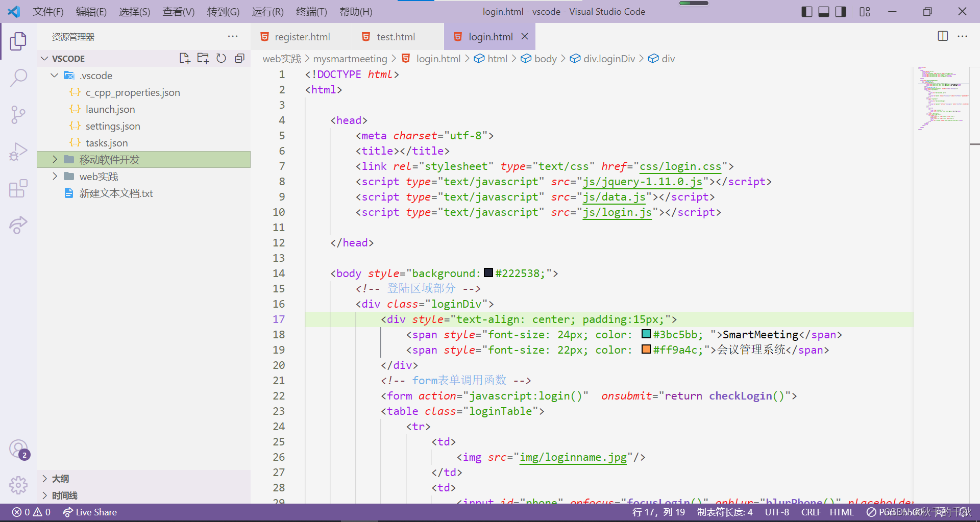Click the code minimap overview
980x522 pixels.
coord(943,98)
